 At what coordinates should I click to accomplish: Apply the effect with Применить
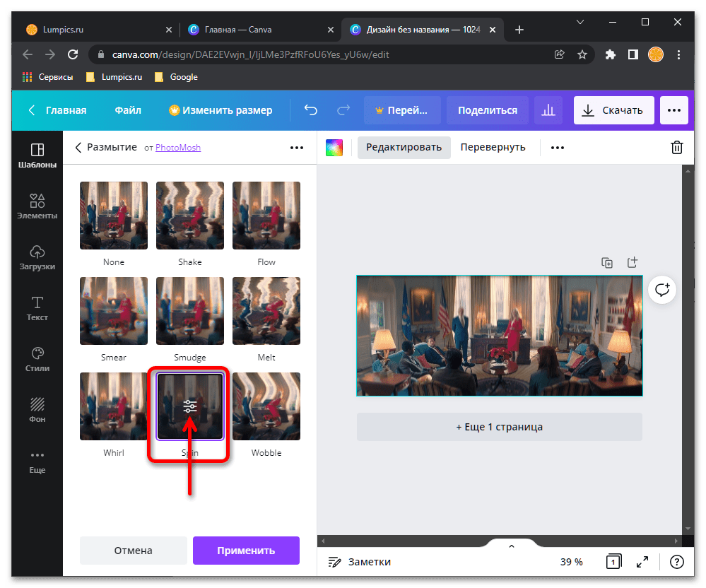[x=246, y=550]
